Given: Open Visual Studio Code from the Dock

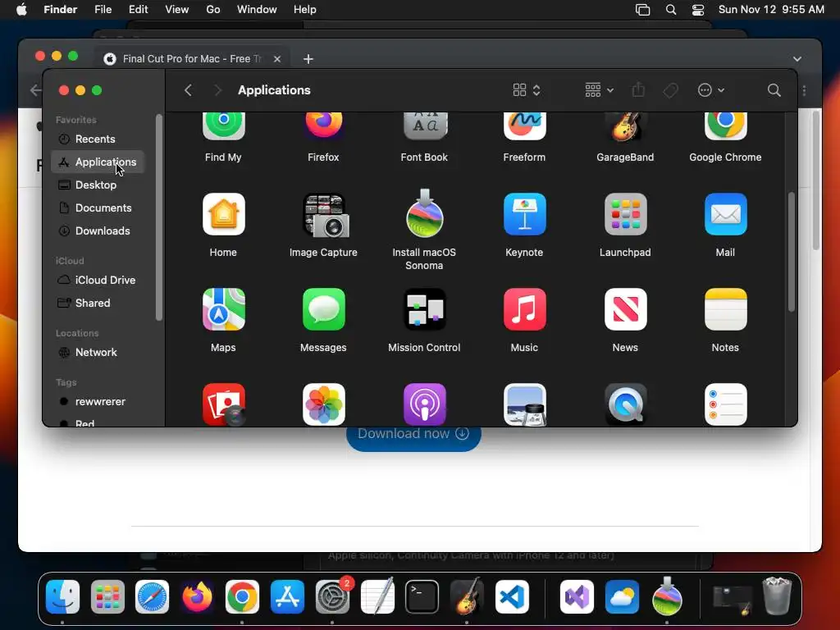Looking at the screenshot, I should tap(512, 597).
